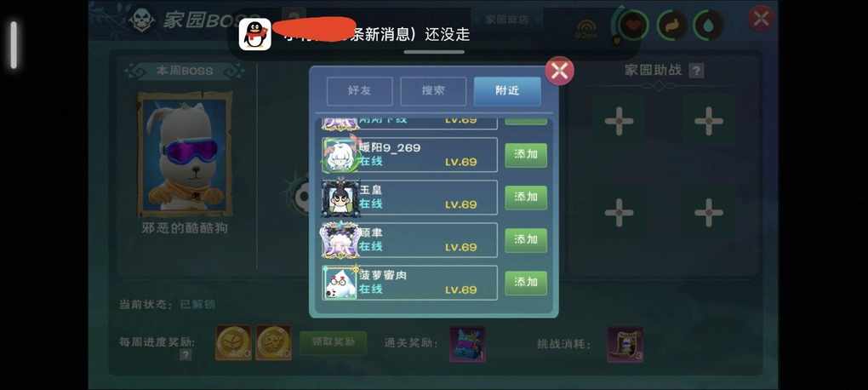Select the 附近 tab
This screenshot has width=868, height=390.
(507, 91)
